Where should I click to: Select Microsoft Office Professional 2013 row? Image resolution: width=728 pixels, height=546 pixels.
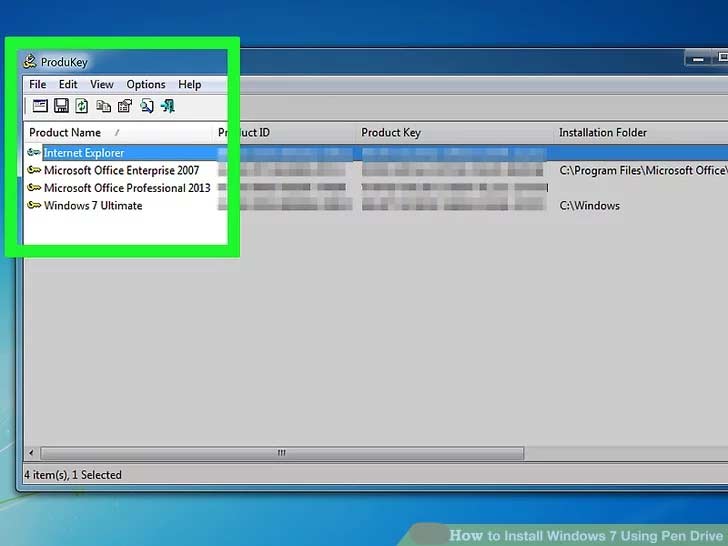pyautogui.click(x=376, y=188)
